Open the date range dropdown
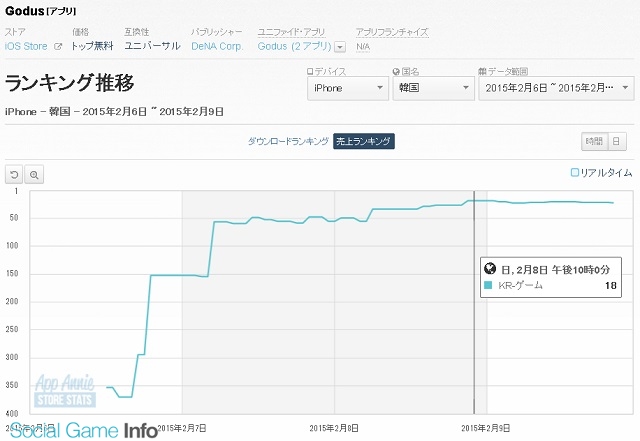 coord(556,88)
